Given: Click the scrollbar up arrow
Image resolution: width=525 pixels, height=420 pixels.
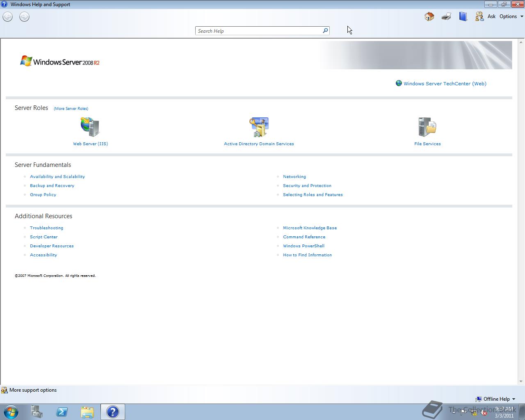Looking at the screenshot, I should pos(521,42).
